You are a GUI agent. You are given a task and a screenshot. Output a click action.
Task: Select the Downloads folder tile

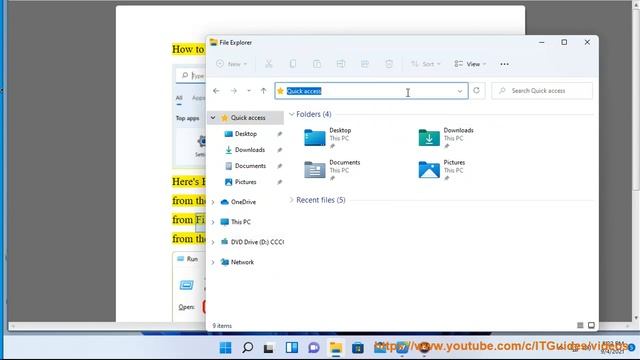click(446, 138)
